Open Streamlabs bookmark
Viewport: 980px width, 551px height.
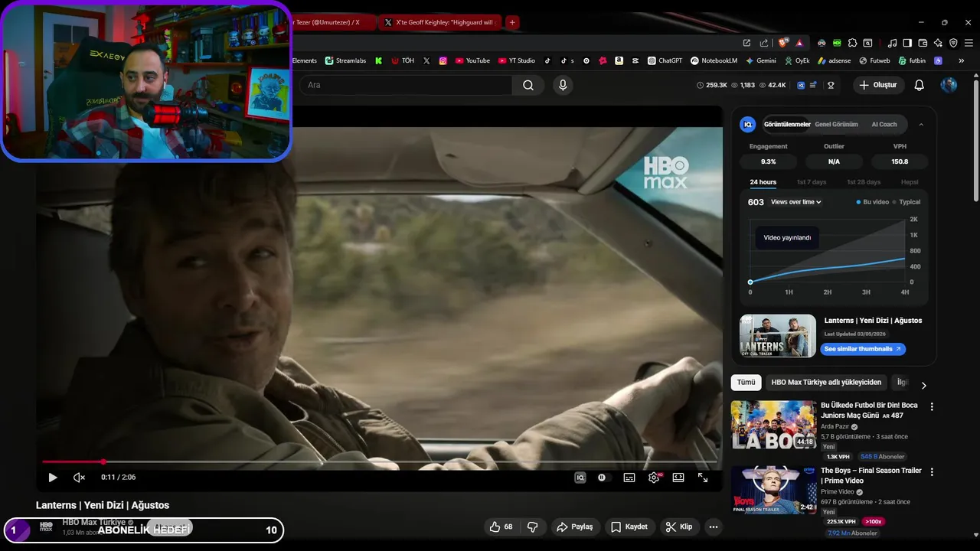pos(345,60)
